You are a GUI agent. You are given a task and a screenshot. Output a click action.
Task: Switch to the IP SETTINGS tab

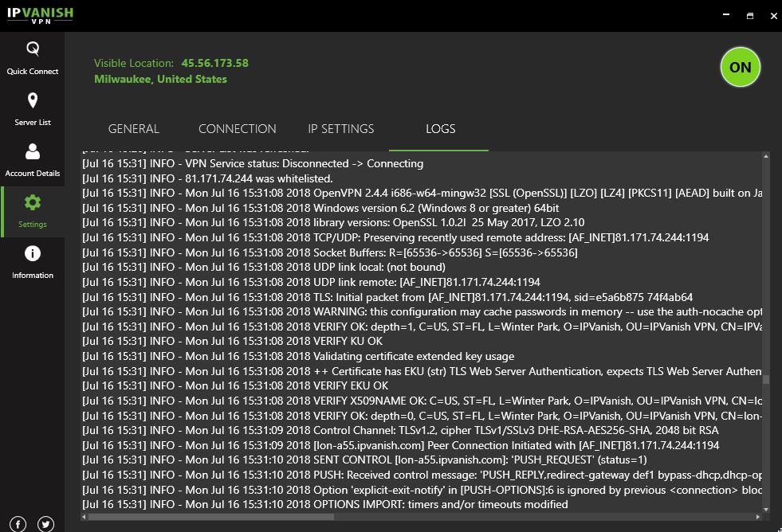point(341,129)
